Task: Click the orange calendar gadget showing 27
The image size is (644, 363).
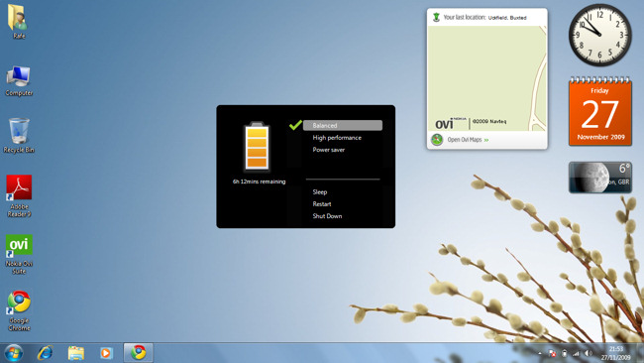Action: coord(600,111)
